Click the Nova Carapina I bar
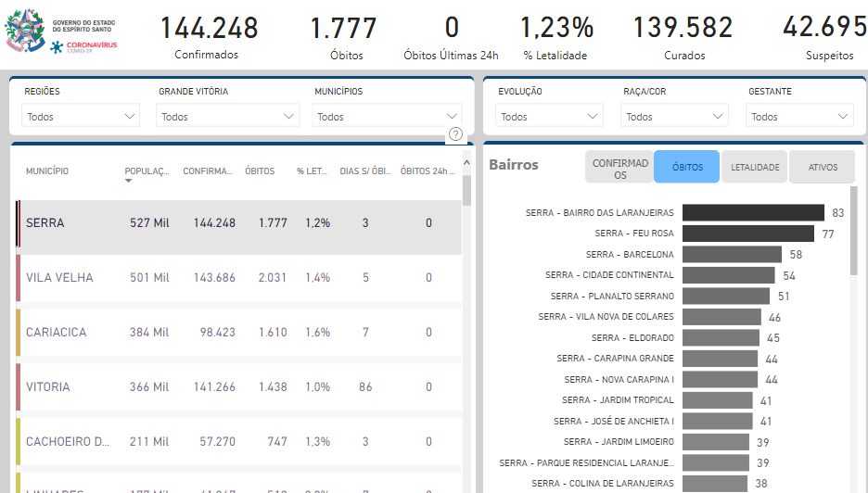 pyautogui.click(x=721, y=380)
